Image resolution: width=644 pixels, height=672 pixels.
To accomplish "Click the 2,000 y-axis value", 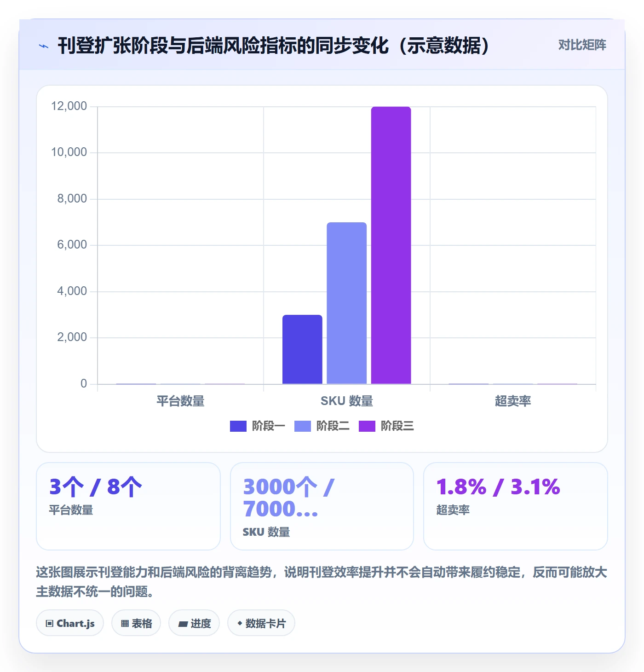I will point(72,337).
